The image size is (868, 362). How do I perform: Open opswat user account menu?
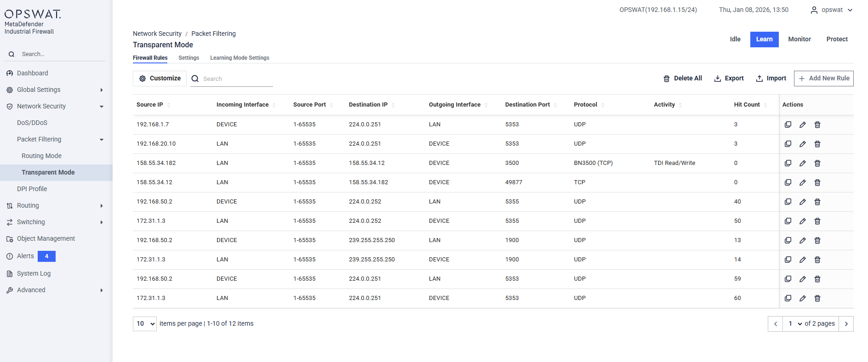coord(832,10)
